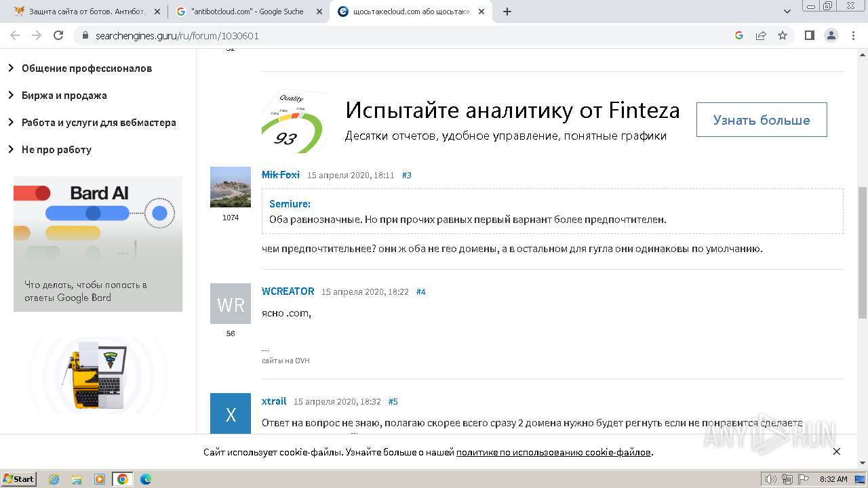Go forward one page
Viewport: 868px width, 488px height.
click(x=37, y=35)
